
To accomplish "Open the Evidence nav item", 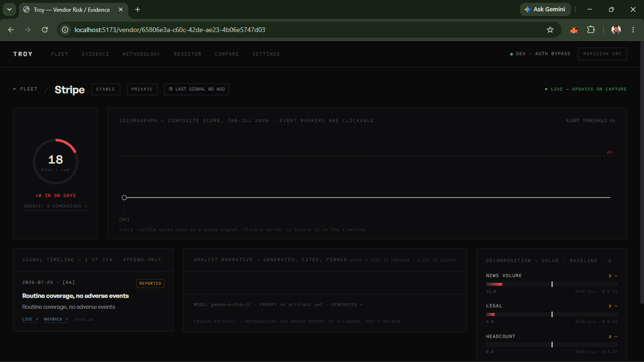I will 95,54.
